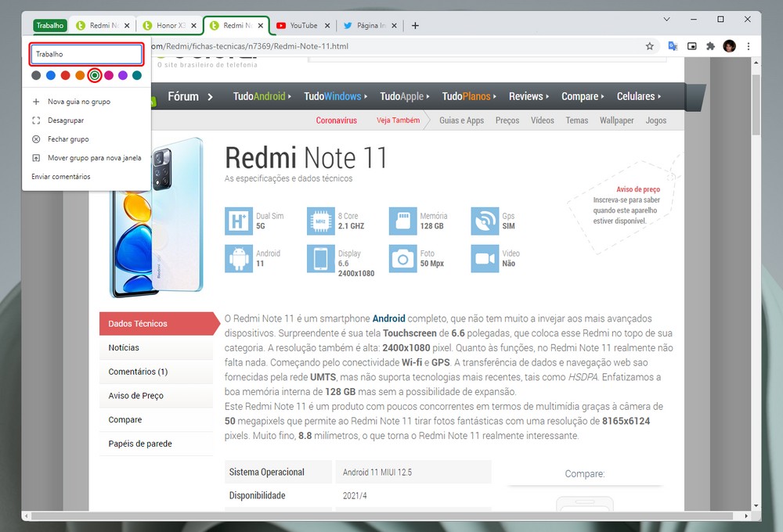
Task: Expand the TudoAndroid menu
Action: click(x=262, y=96)
